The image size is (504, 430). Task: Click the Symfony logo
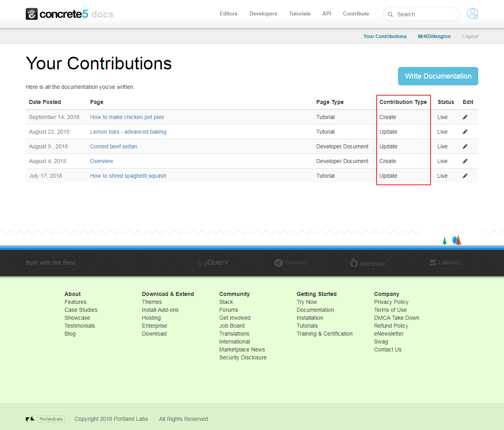pos(290,262)
